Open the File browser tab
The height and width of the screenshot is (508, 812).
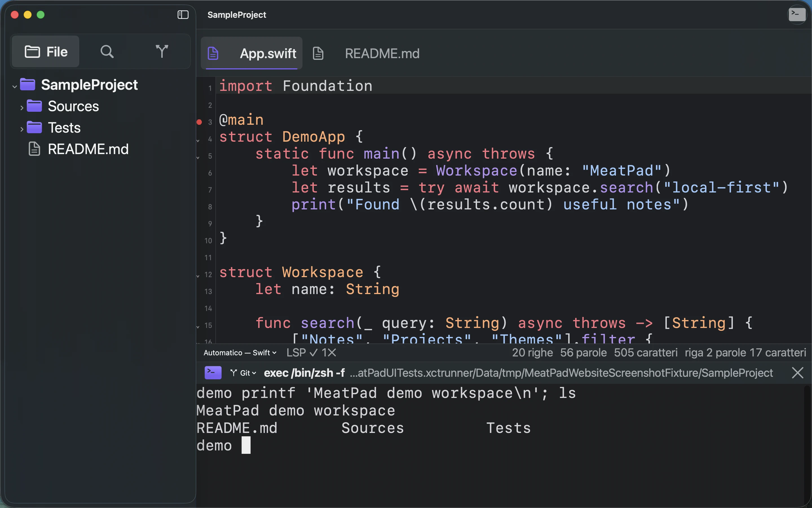(46, 52)
